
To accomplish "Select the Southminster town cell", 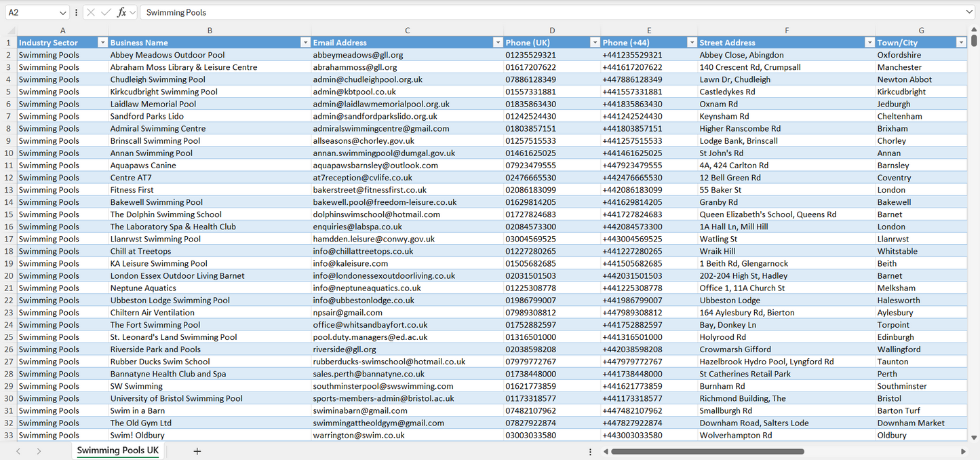I will click(x=921, y=386).
